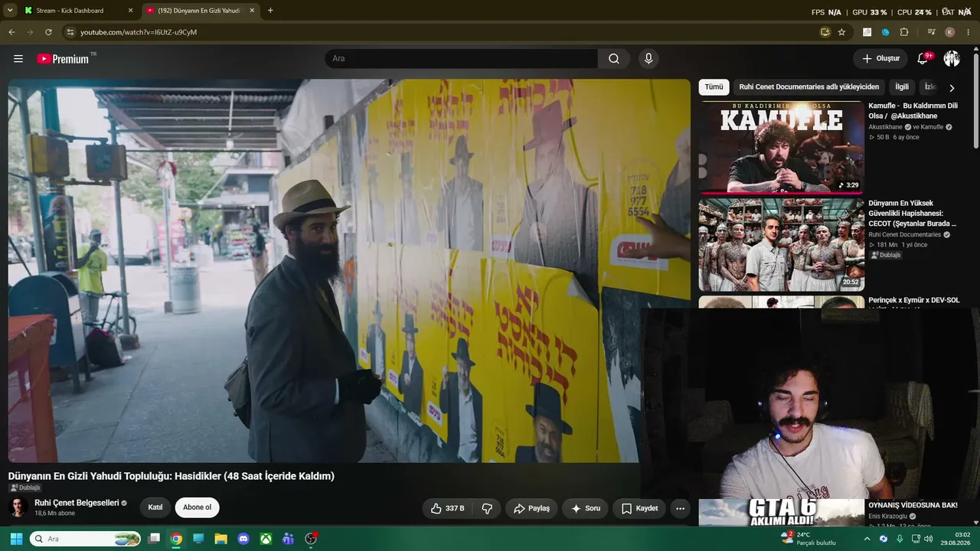980x551 pixels.
Task: Click the Abone ol subscribe button
Action: click(197, 507)
